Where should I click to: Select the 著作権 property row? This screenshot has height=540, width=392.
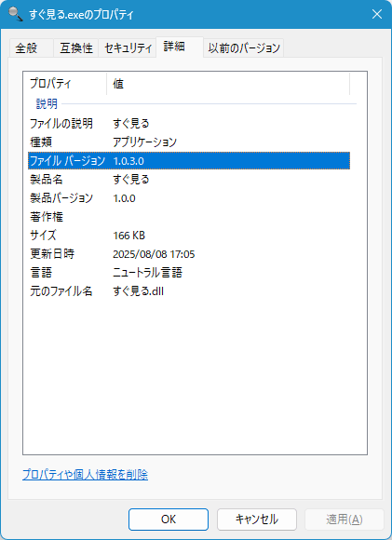pyautogui.click(x=189, y=217)
